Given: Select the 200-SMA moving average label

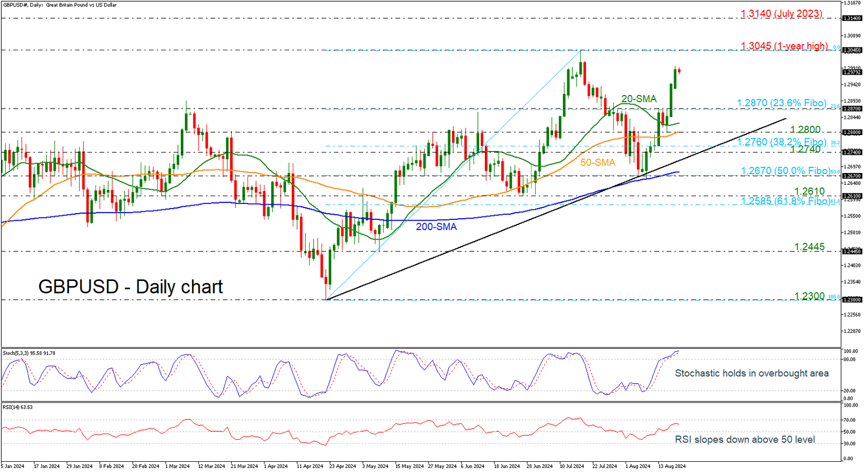Looking at the screenshot, I should click(x=438, y=228).
